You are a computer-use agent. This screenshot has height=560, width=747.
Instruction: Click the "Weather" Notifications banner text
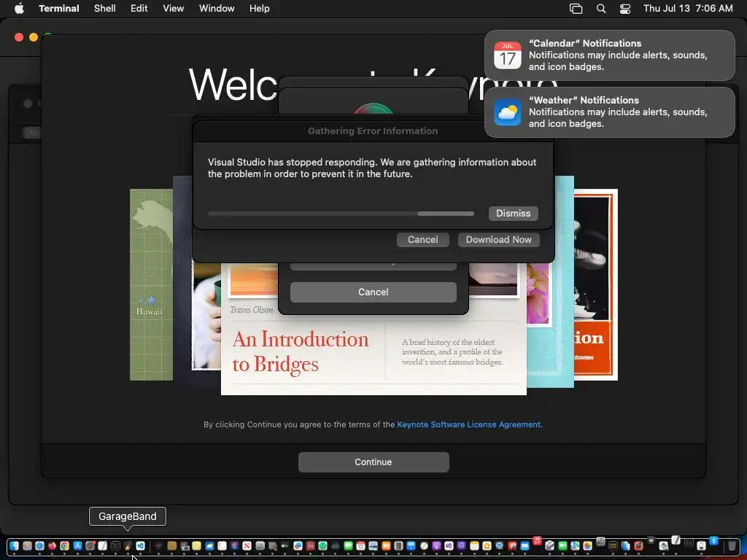click(584, 100)
